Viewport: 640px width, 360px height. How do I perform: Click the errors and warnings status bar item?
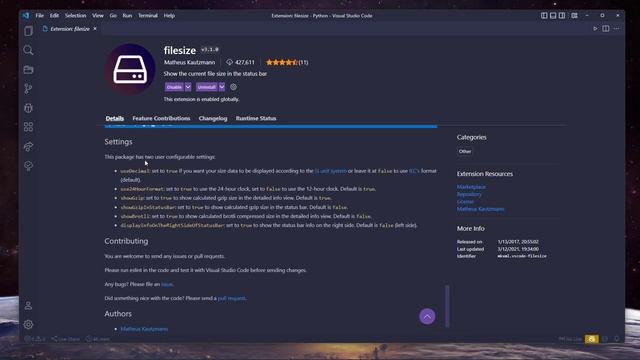35,339
